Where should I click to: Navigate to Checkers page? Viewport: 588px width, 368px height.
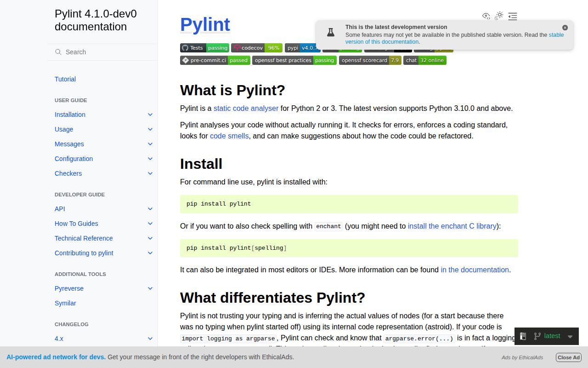point(68,173)
